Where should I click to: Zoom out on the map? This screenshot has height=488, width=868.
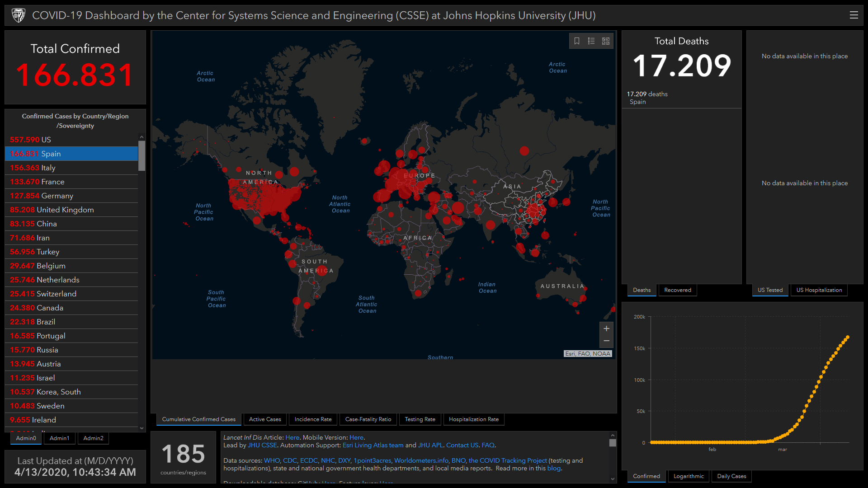(607, 341)
